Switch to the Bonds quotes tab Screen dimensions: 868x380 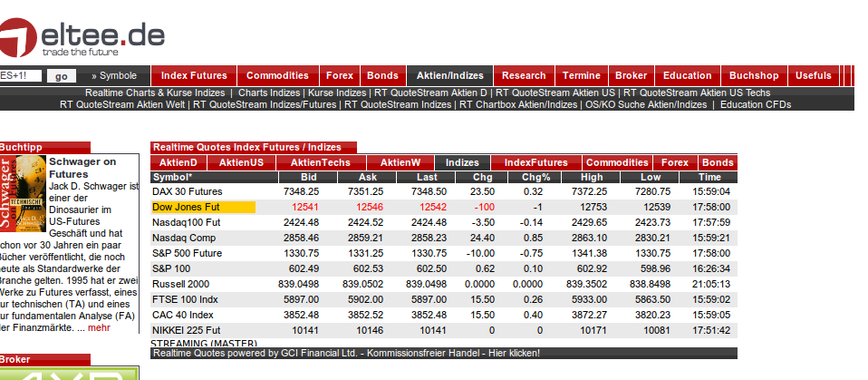(718, 162)
